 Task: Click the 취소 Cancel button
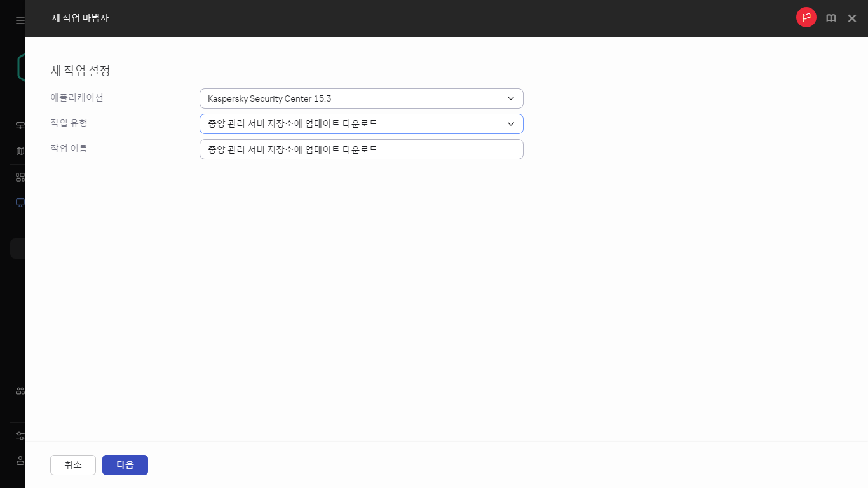pos(72,464)
